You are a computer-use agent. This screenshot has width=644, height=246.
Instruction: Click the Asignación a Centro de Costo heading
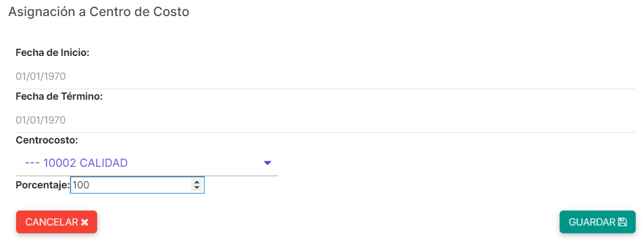pyautogui.click(x=99, y=12)
